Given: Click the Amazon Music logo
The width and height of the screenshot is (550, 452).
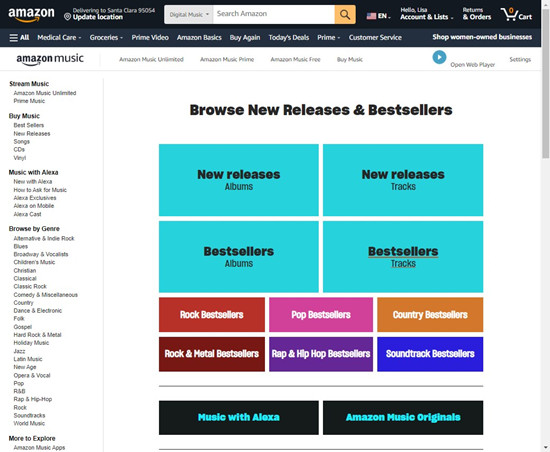Looking at the screenshot, I should [50, 59].
